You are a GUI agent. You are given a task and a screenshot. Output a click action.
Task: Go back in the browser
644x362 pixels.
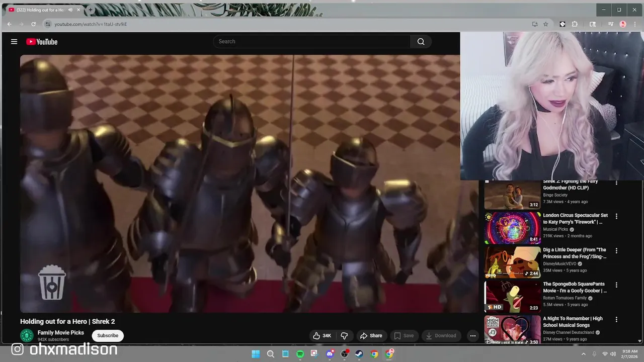[9, 24]
